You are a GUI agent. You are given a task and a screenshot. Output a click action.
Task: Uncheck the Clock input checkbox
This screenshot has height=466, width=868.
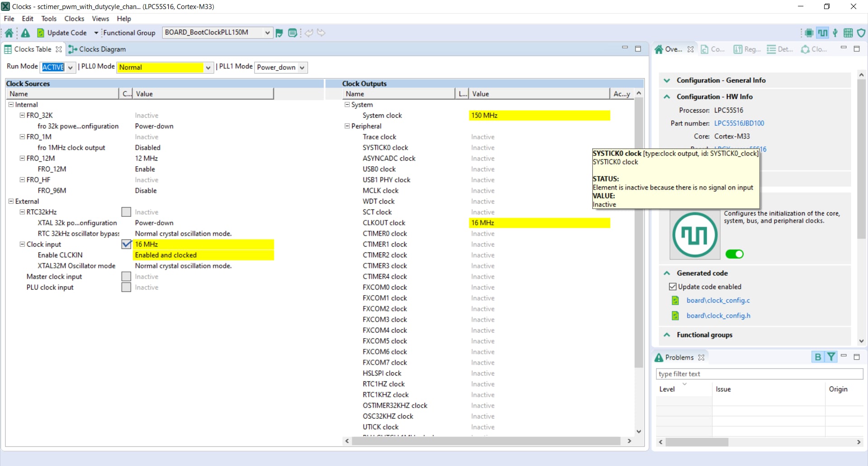pyautogui.click(x=126, y=244)
